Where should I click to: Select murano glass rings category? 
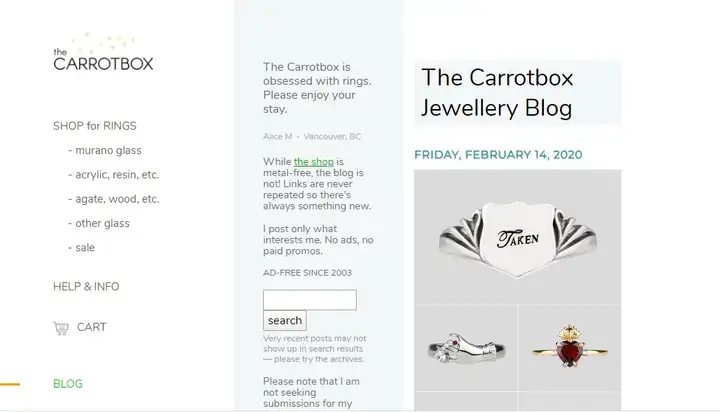pyautogui.click(x=105, y=150)
